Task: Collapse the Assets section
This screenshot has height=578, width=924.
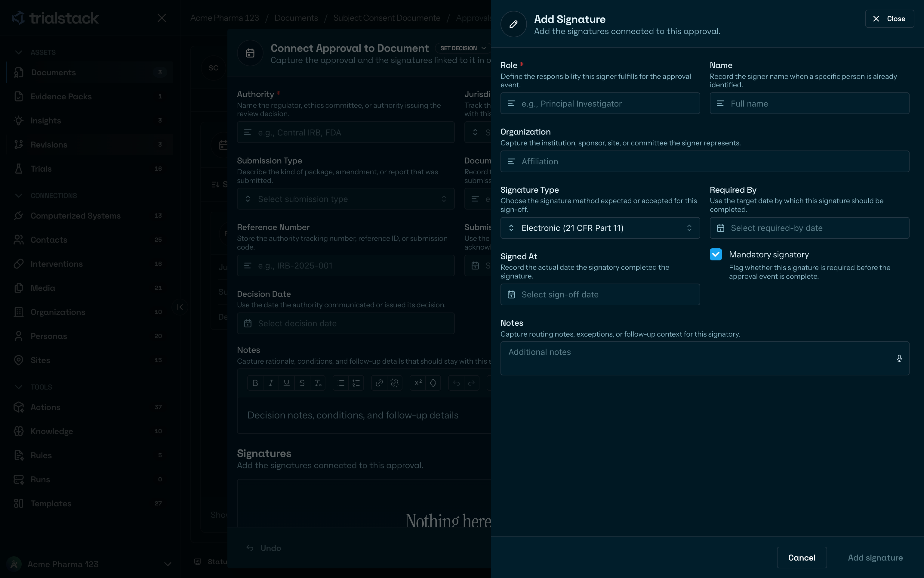Action: coord(18,52)
